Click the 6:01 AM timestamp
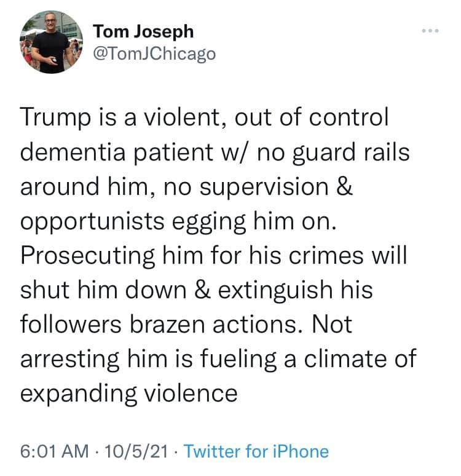Image resolution: width=461 pixels, height=476 pixels. 54,451
